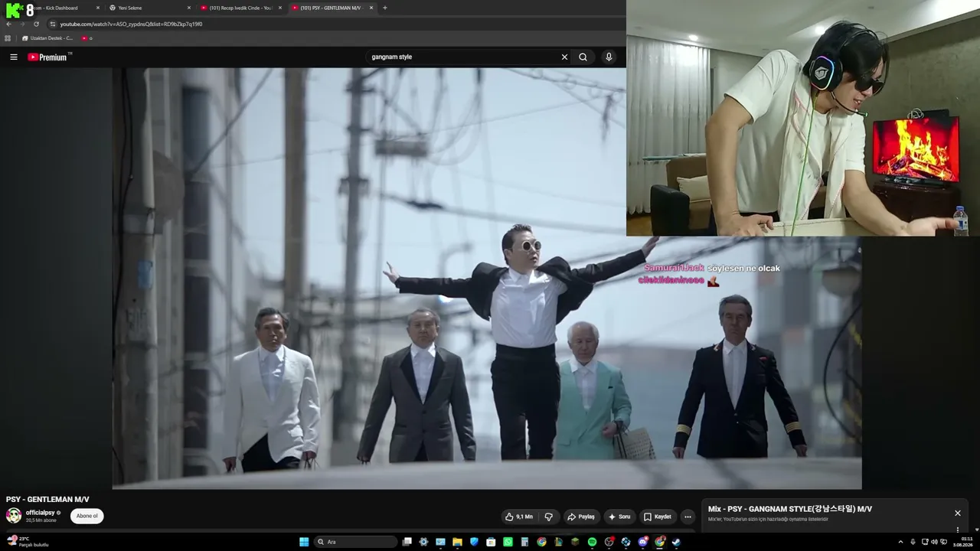Open 'Uzaktan Destek' bookmark
The width and height of the screenshot is (980, 551).
[x=47, y=38]
